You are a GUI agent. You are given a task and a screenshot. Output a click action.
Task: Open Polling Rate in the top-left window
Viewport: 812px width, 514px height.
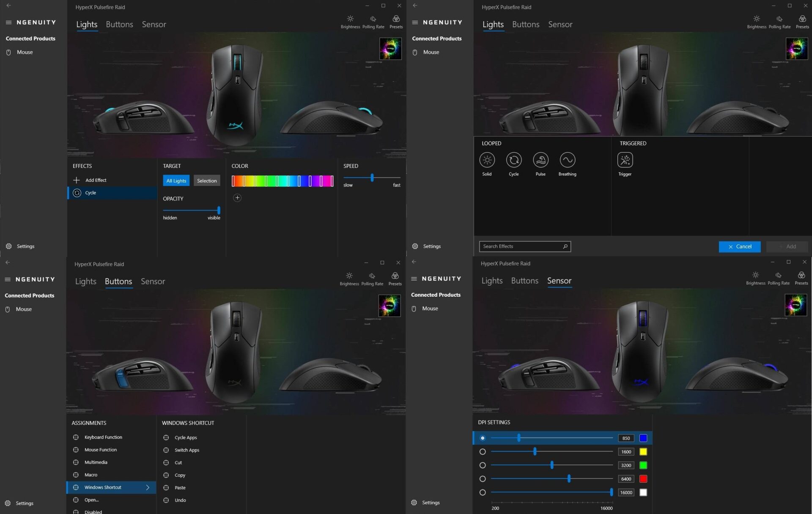coord(373,22)
